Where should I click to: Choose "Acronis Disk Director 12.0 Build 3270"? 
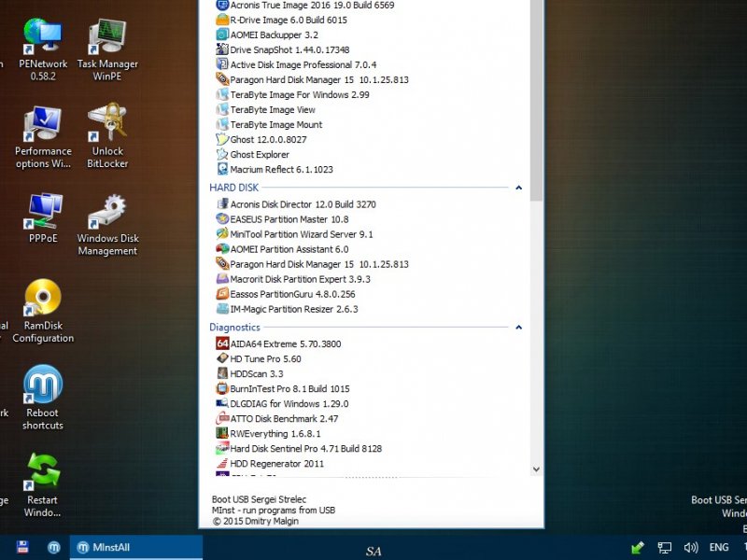pyautogui.click(x=303, y=204)
